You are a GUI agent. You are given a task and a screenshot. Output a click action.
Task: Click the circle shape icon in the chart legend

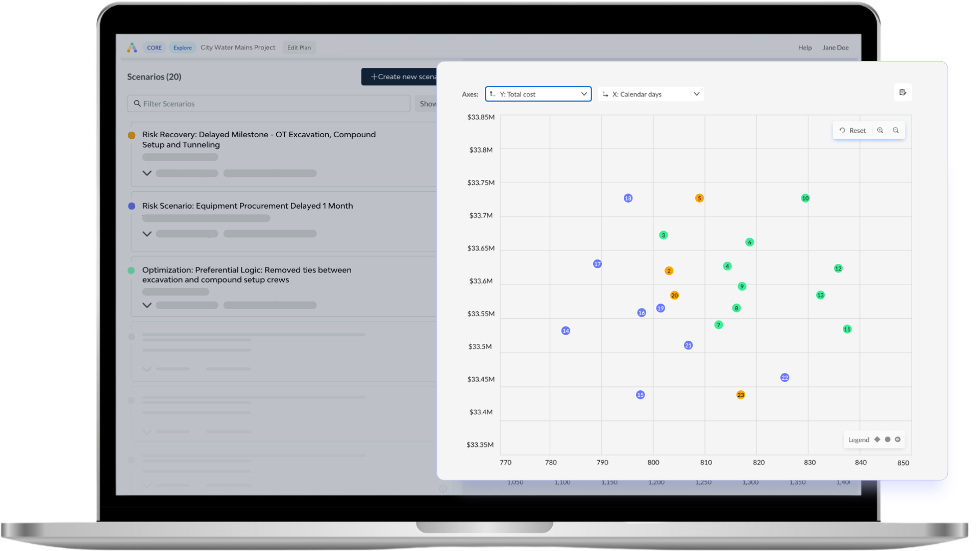[888, 439]
